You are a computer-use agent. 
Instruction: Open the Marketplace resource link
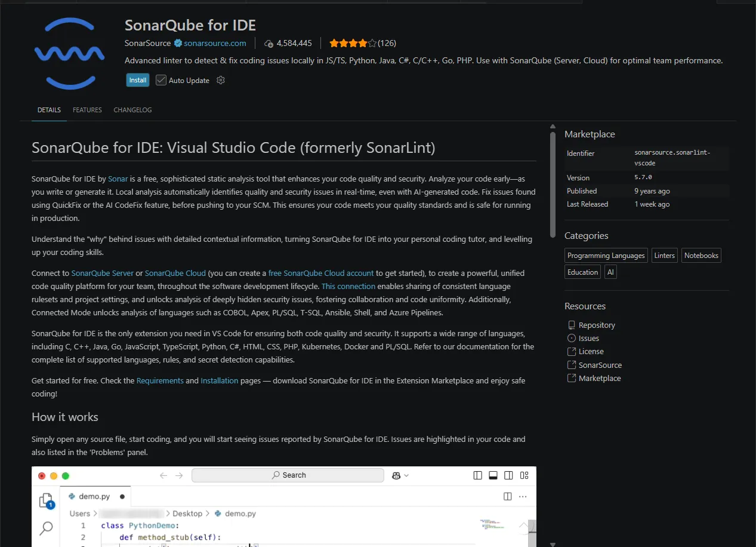point(600,378)
